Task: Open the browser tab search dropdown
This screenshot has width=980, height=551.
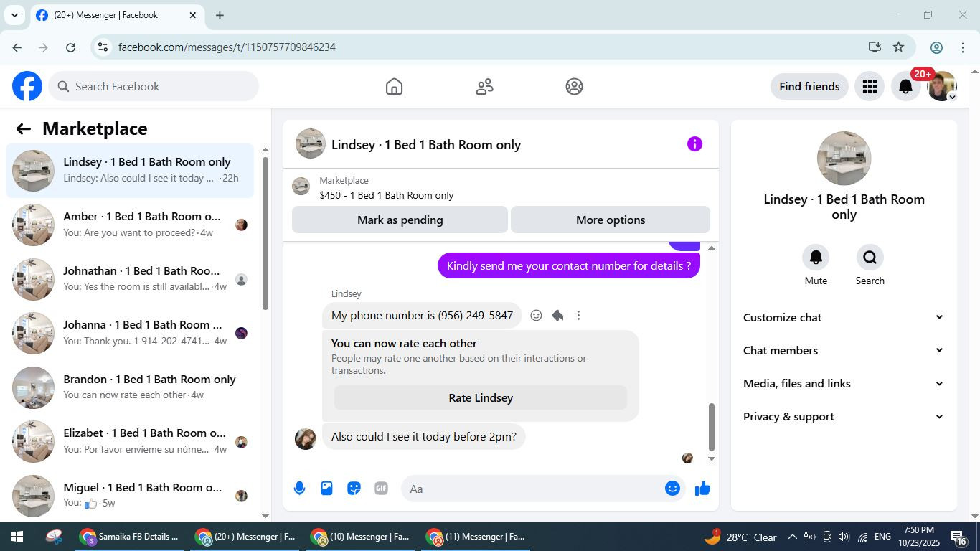Action: [x=14, y=15]
